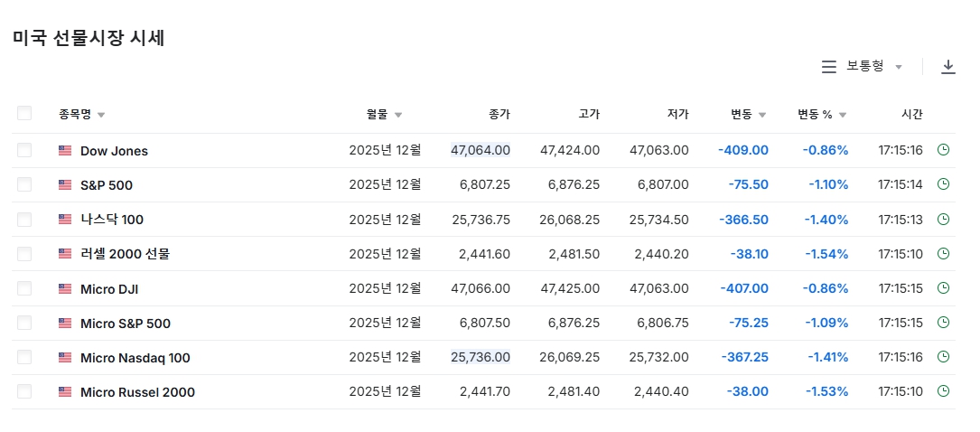Click the highlighted 47,064.00 closing price
This screenshot has width=980, height=432.
(x=481, y=150)
